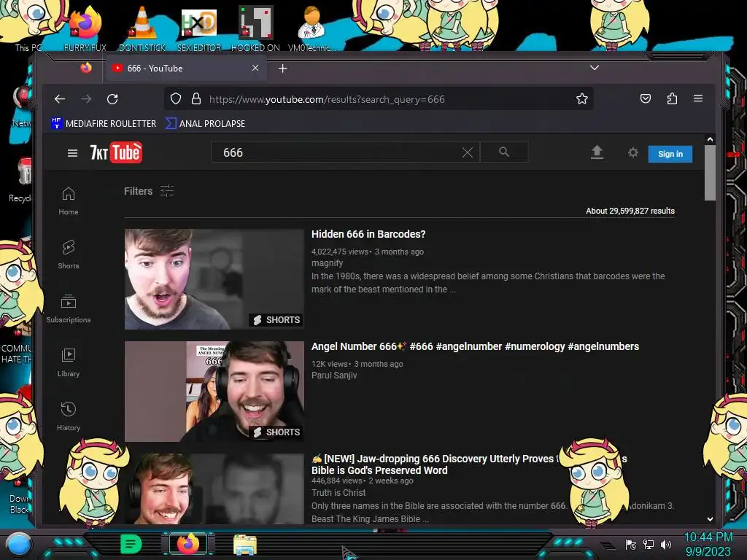
Task: Open Save to Pocket icon
Action: click(646, 98)
